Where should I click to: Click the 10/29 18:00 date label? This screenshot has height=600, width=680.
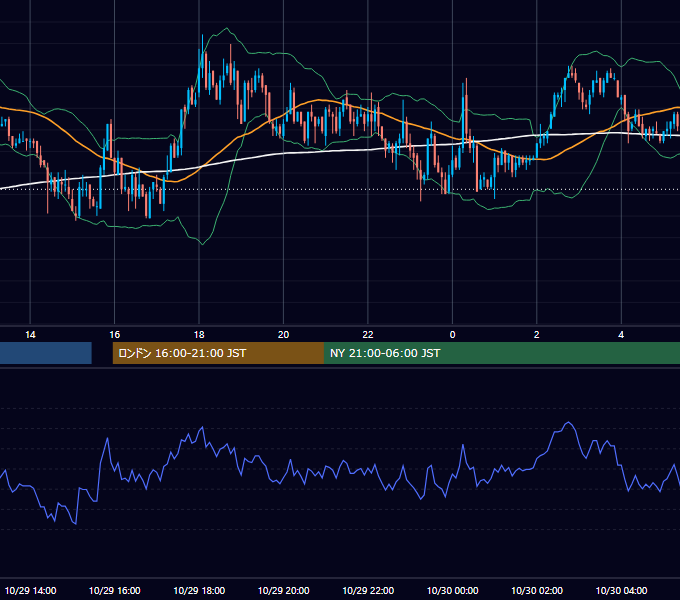(199, 590)
